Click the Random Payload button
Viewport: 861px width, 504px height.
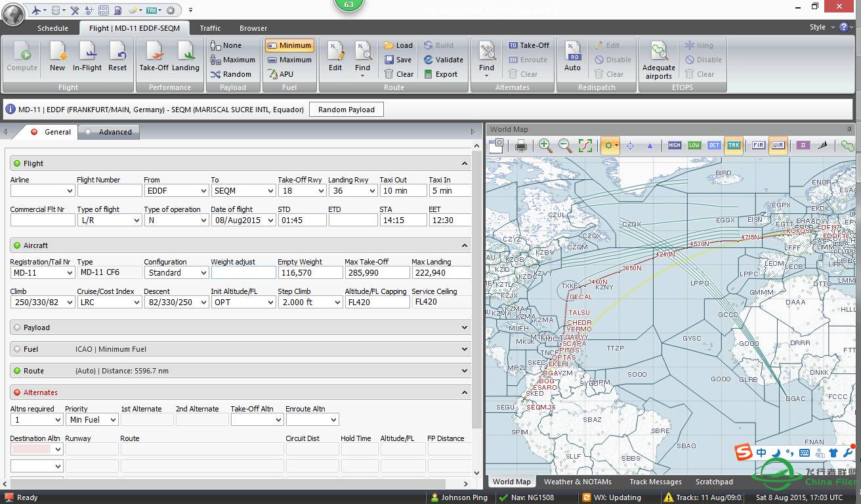point(346,110)
